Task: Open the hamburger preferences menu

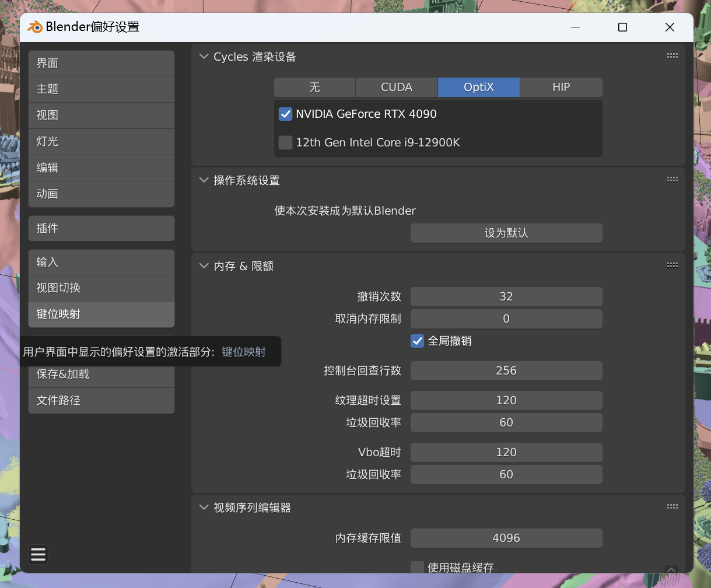Action: [38, 554]
